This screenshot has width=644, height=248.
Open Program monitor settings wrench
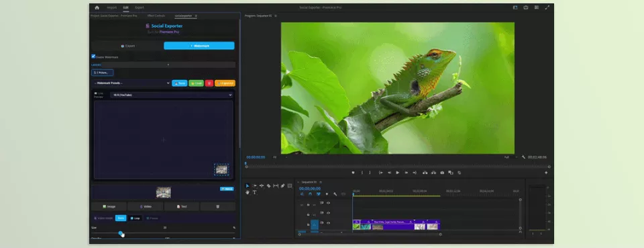tap(523, 157)
